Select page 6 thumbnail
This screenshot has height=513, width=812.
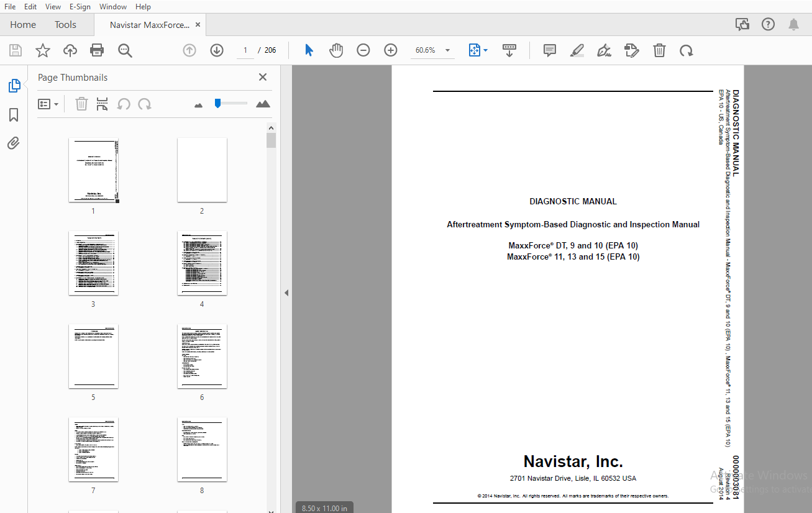(x=202, y=356)
